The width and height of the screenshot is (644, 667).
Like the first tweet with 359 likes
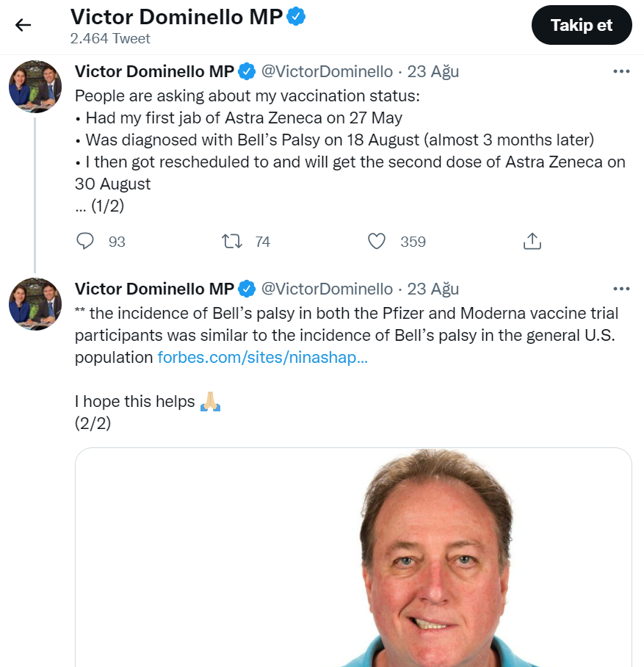pos(377,242)
